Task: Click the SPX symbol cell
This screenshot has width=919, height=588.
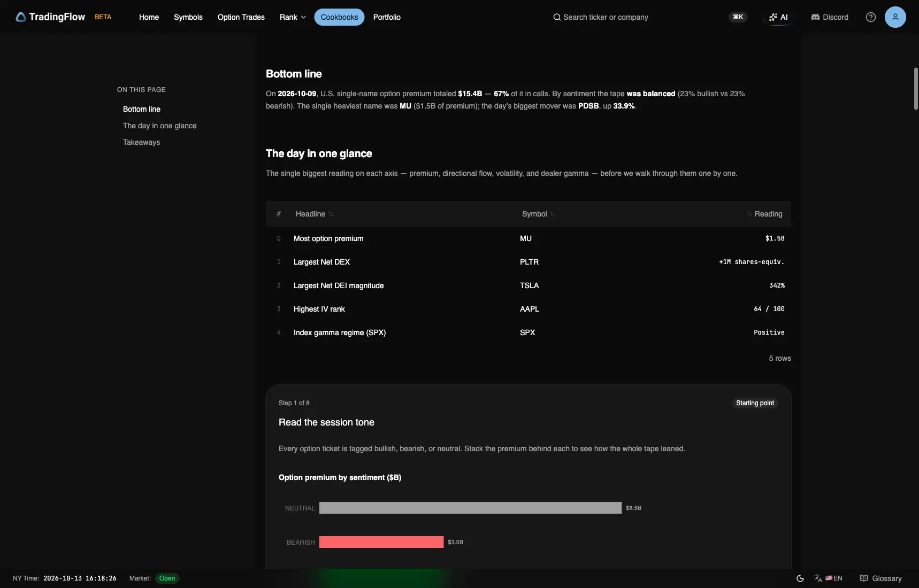Action: [x=527, y=332]
